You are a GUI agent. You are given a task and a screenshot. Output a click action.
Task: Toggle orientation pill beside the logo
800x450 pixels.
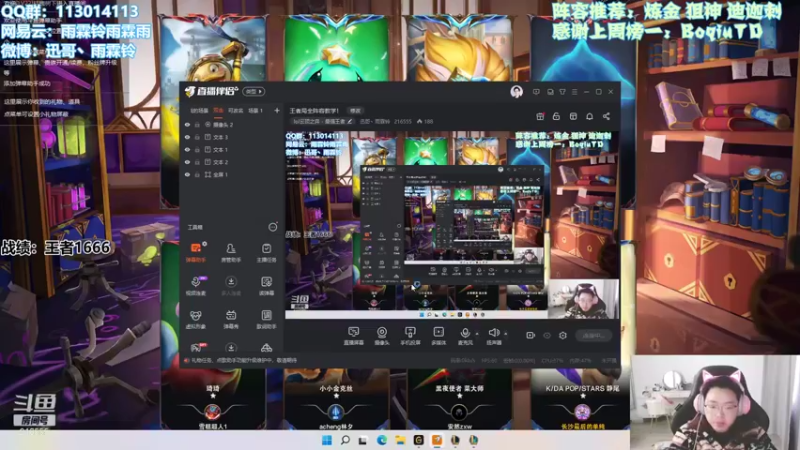point(254,91)
